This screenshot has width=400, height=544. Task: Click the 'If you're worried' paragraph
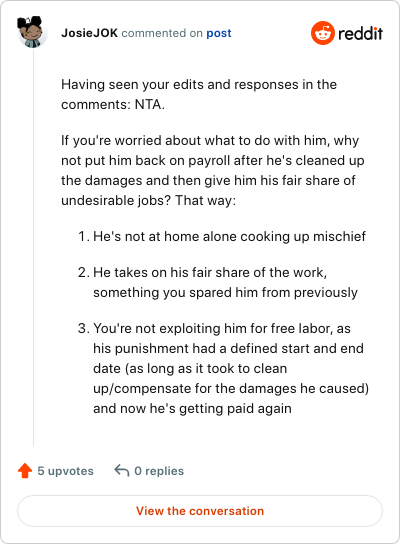(x=213, y=170)
